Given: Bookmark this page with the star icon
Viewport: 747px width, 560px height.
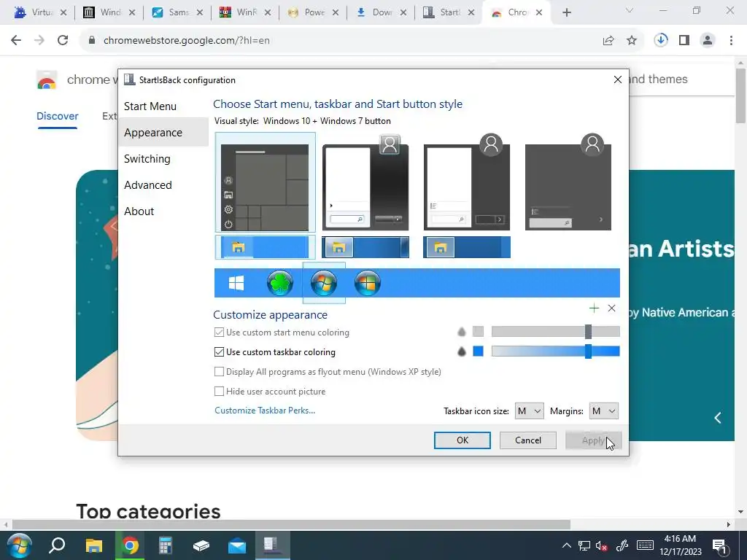Looking at the screenshot, I should (x=632, y=41).
